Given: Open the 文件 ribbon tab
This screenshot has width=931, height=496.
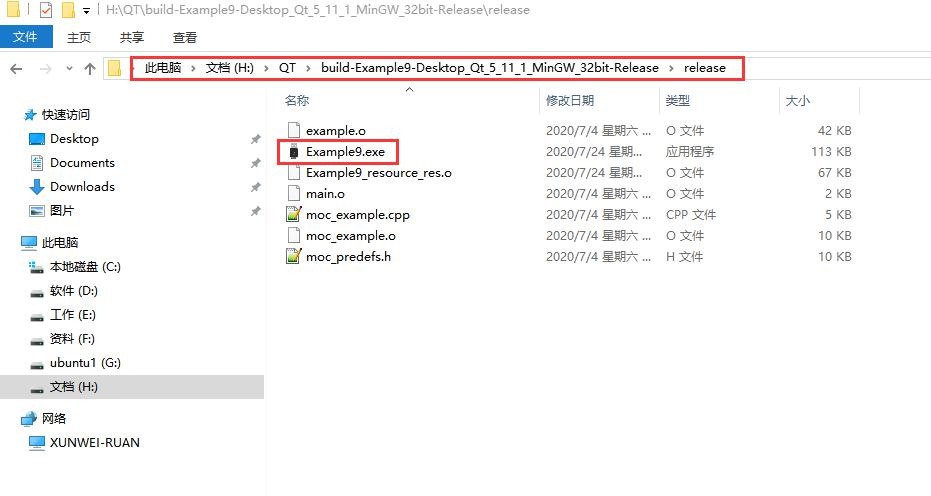Looking at the screenshot, I should pos(26,37).
